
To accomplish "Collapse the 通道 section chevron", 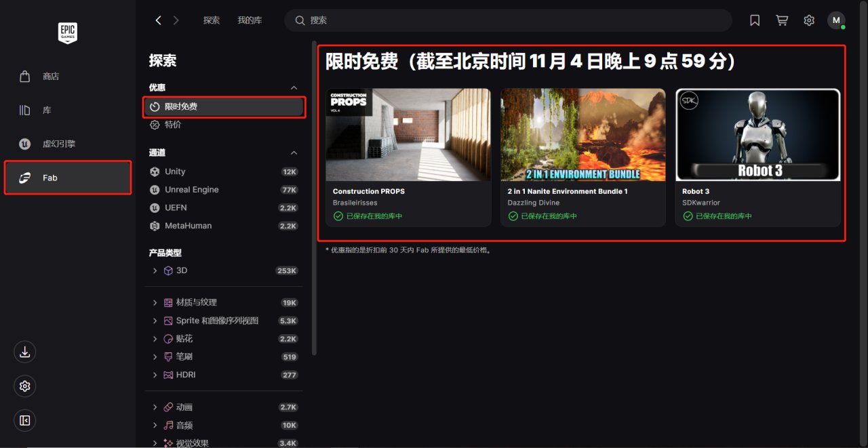I will 294,153.
